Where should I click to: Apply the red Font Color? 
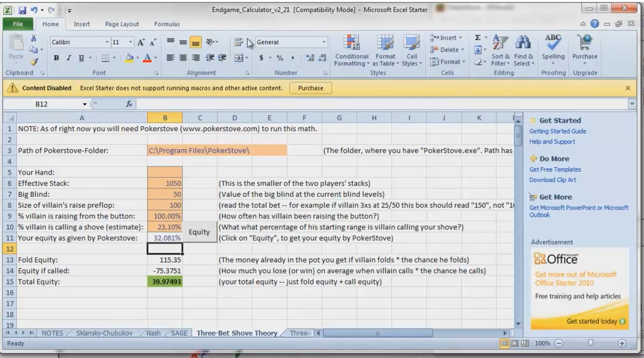147,58
